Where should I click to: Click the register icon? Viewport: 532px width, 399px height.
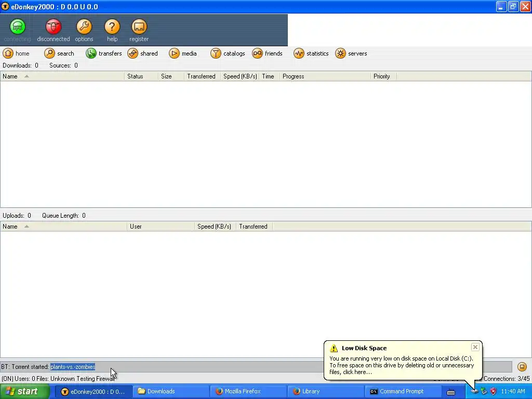(139, 26)
